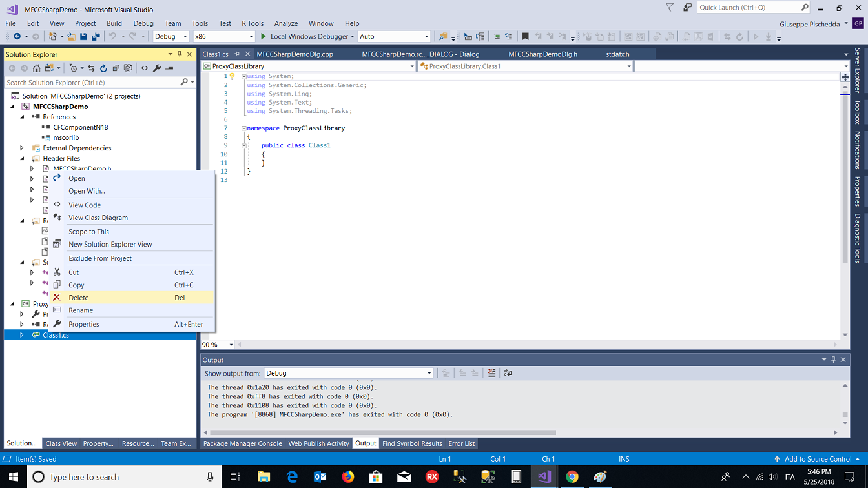Click the feedback icon near Quick Launch

(x=687, y=8)
